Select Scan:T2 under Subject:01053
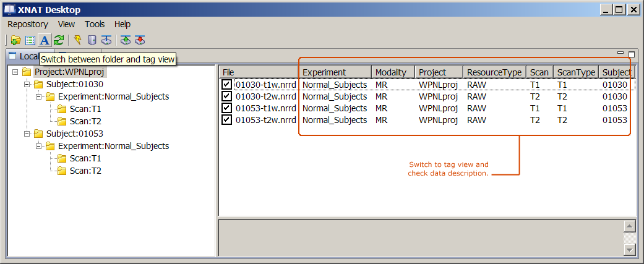The width and height of the screenshot is (644, 264). tap(85, 171)
